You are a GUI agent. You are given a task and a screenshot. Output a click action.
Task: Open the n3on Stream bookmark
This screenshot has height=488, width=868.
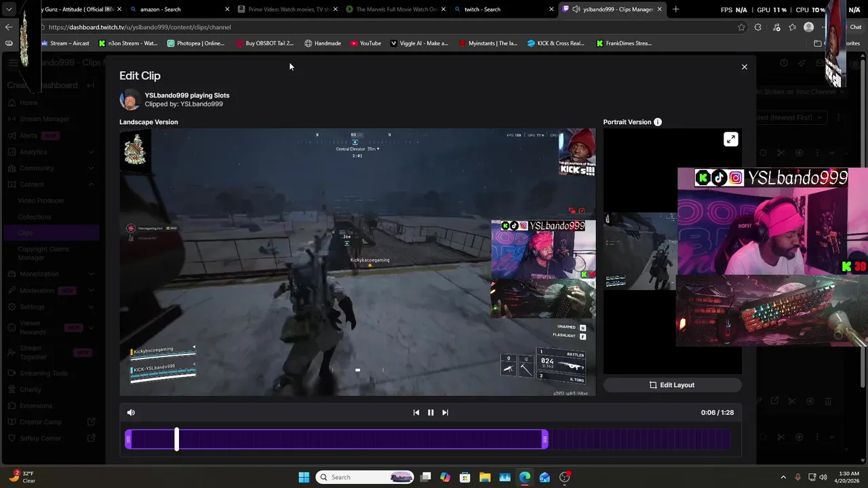[128, 43]
